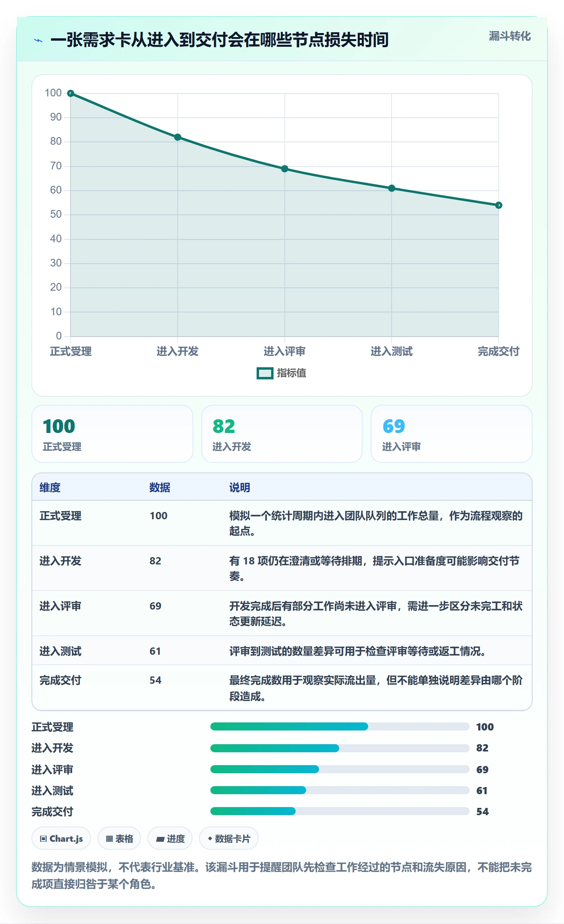Click the 维度 column header
The width and height of the screenshot is (564, 924).
[x=50, y=487]
